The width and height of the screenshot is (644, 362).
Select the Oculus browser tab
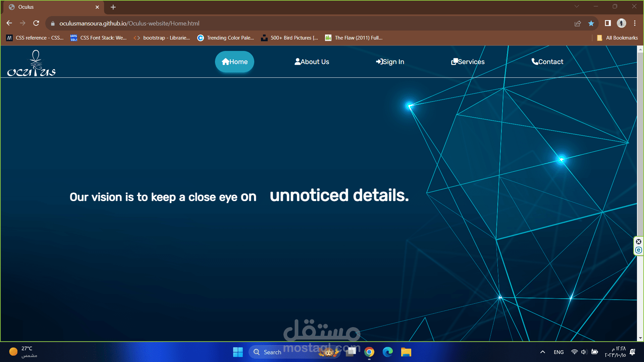coord(54,7)
